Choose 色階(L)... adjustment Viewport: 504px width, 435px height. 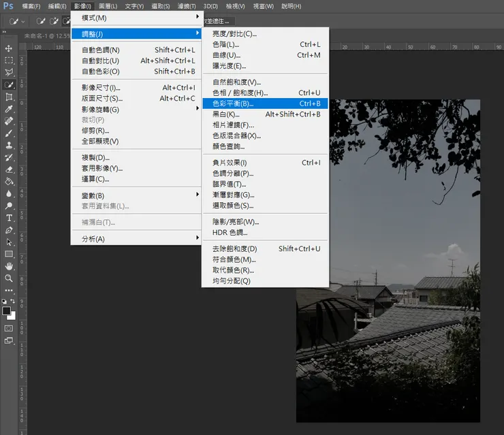point(265,44)
